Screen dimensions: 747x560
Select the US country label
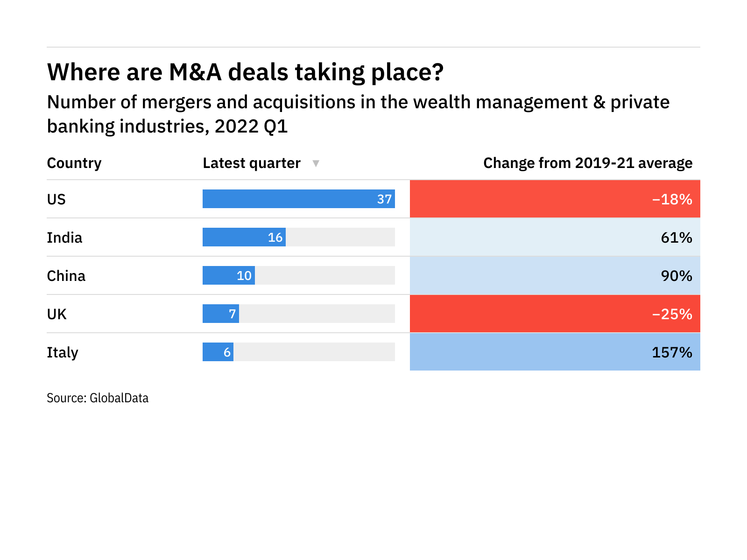pos(56,199)
